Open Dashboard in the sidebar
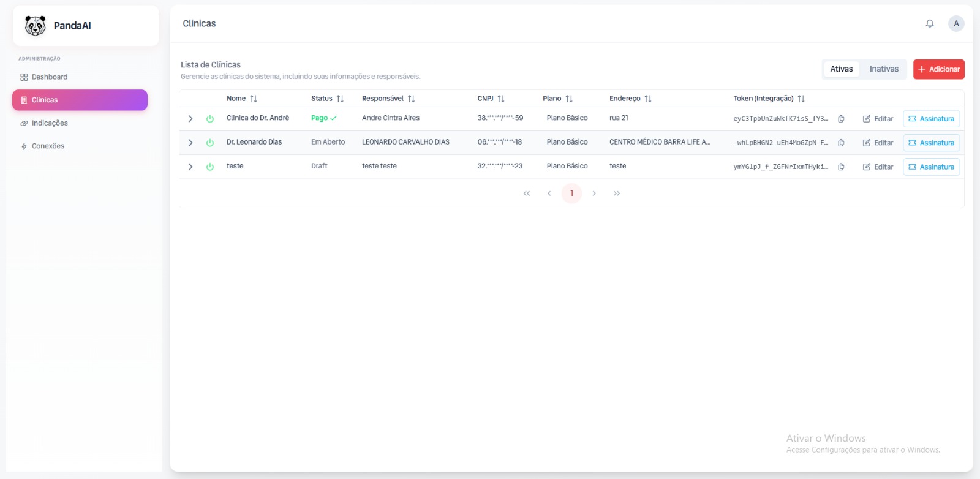 pyautogui.click(x=80, y=77)
